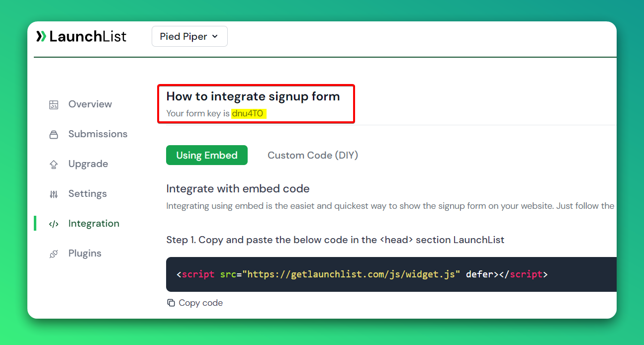
Task: Open the Pied Piper project dropdown
Action: coord(189,36)
